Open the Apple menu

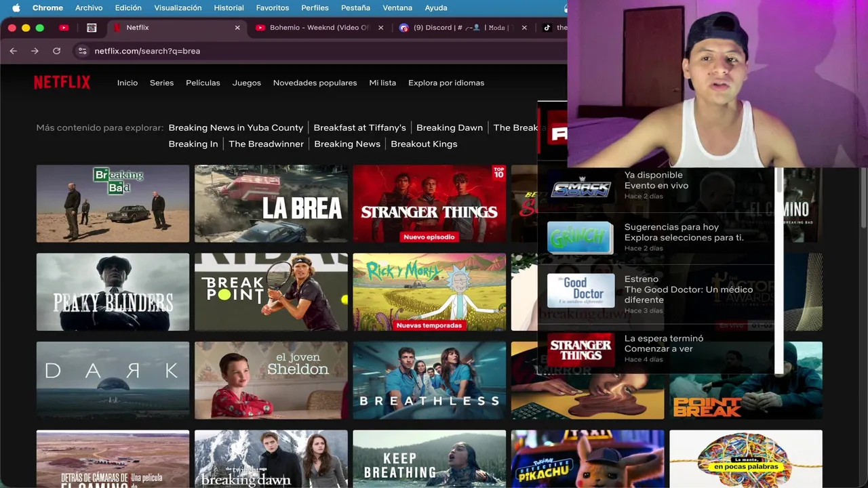(x=16, y=8)
